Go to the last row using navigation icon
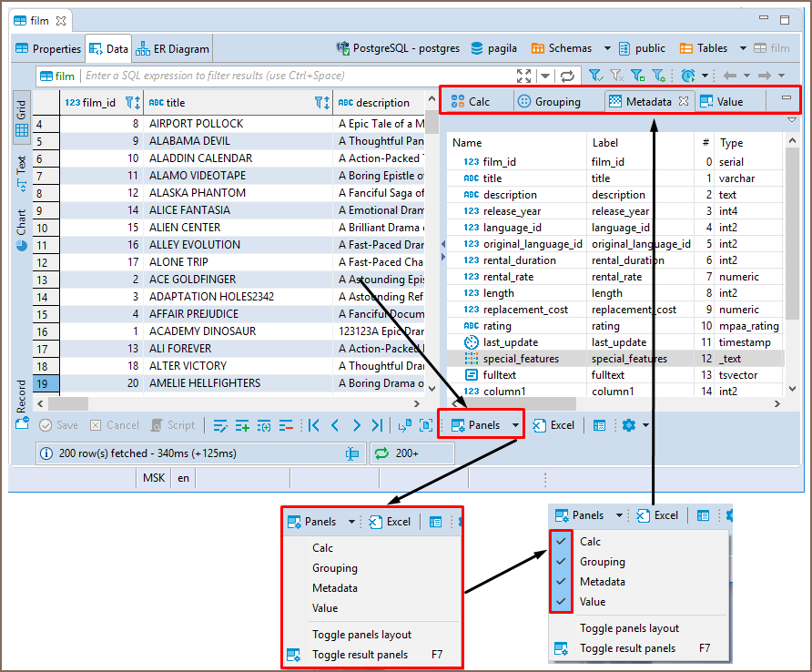 (377, 425)
